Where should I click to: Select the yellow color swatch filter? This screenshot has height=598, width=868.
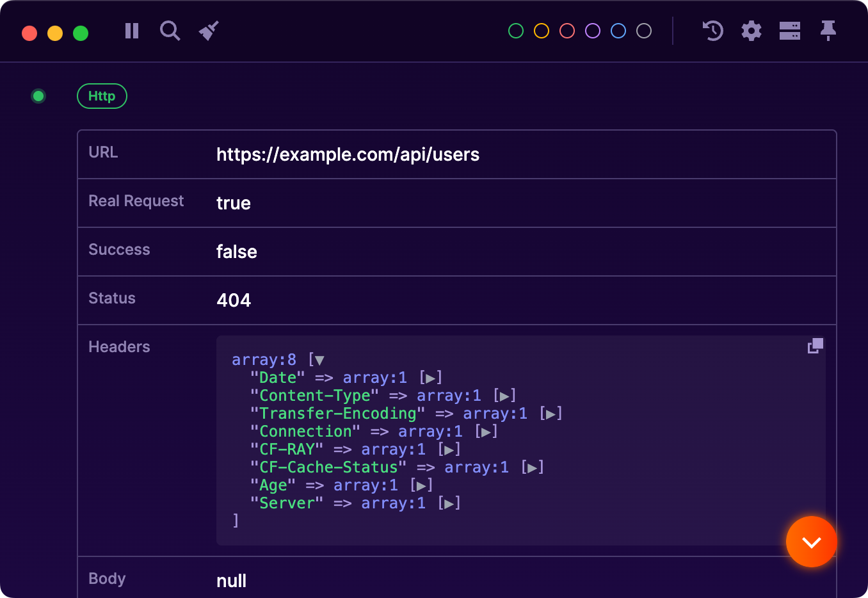541,30
